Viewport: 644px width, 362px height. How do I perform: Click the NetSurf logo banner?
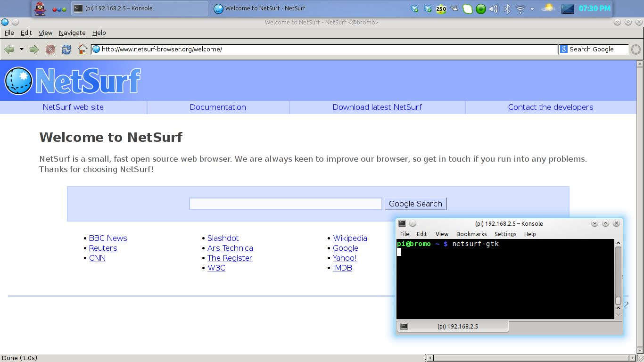coord(73,81)
